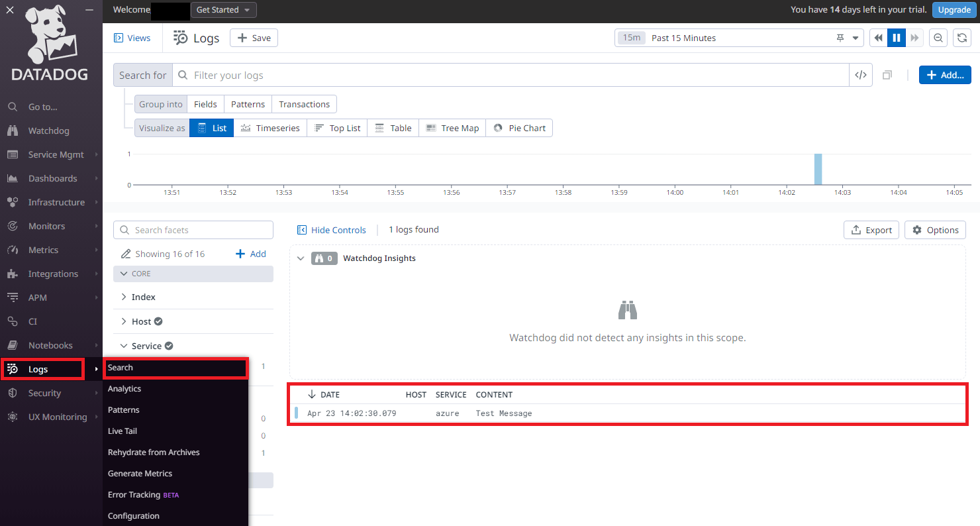Viewport: 980px width, 526px height.
Task: Select Error Tracking BETA submenu item
Action: (x=143, y=495)
